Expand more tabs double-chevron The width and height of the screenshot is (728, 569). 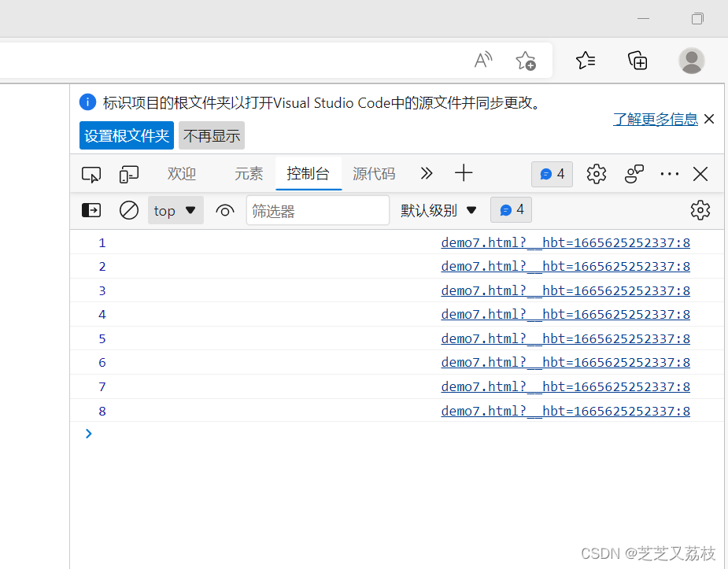pos(427,174)
